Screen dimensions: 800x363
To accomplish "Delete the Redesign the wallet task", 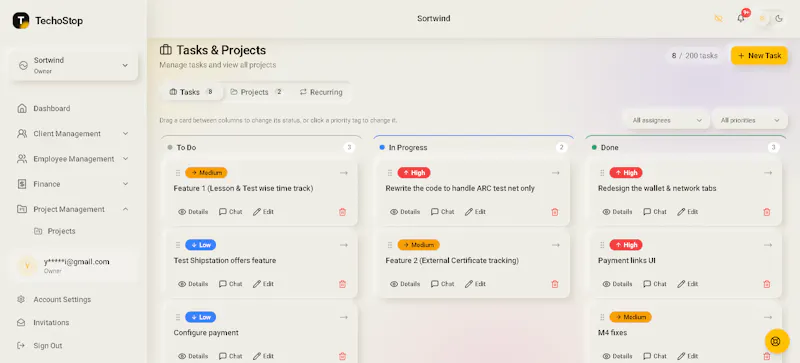I will coord(766,212).
